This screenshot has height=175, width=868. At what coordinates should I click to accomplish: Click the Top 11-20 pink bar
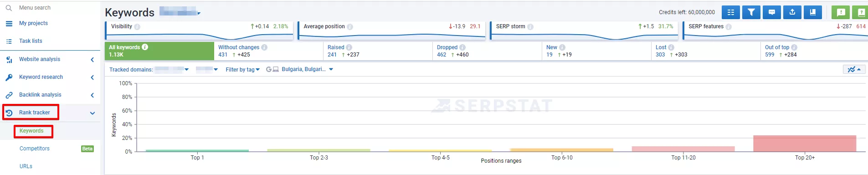pyautogui.click(x=683, y=149)
